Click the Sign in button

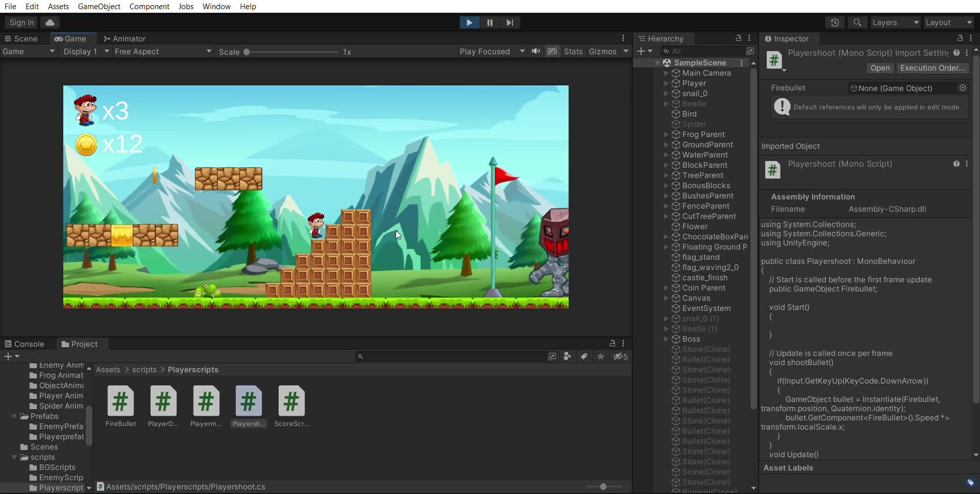click(x=20, y=22)
